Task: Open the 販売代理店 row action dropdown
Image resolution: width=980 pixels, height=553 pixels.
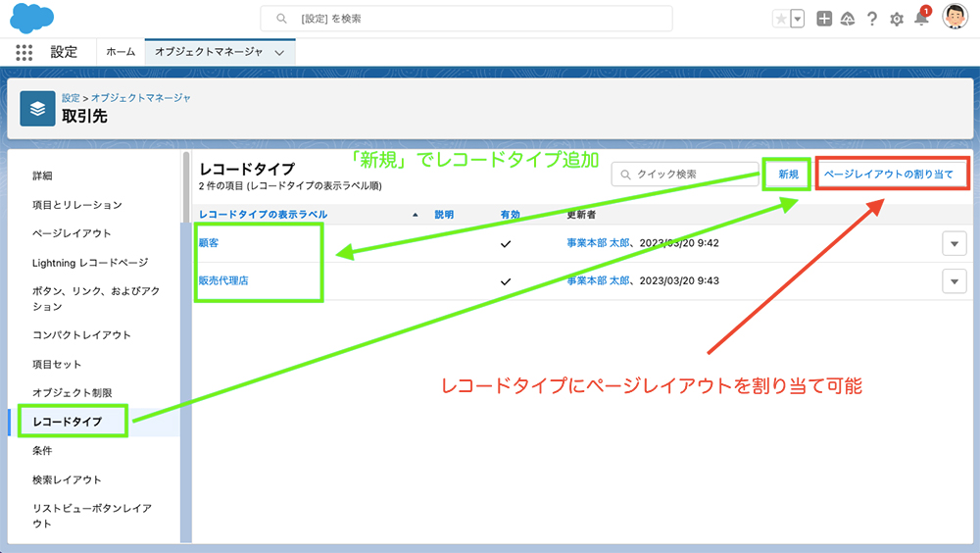Action: tap(955, 281)
